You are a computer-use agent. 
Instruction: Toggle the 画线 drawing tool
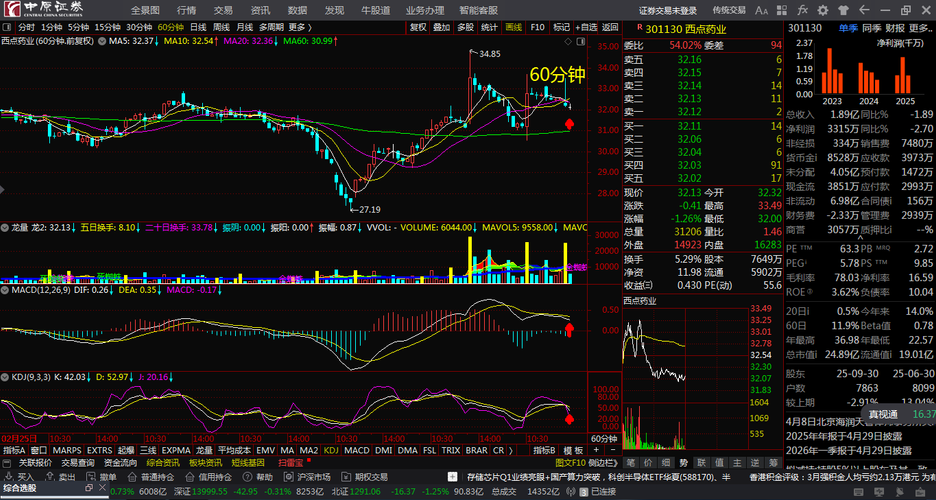tap(513, 27)
